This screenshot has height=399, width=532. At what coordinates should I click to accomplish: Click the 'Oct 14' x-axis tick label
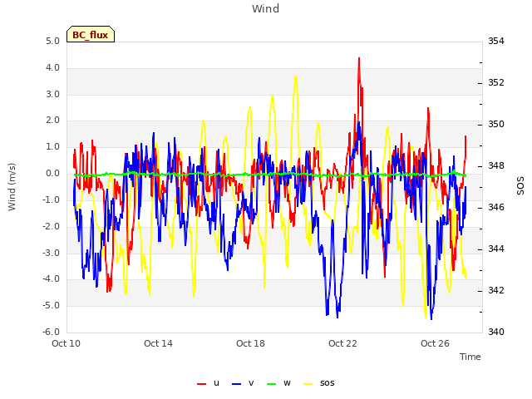(158, 343)
